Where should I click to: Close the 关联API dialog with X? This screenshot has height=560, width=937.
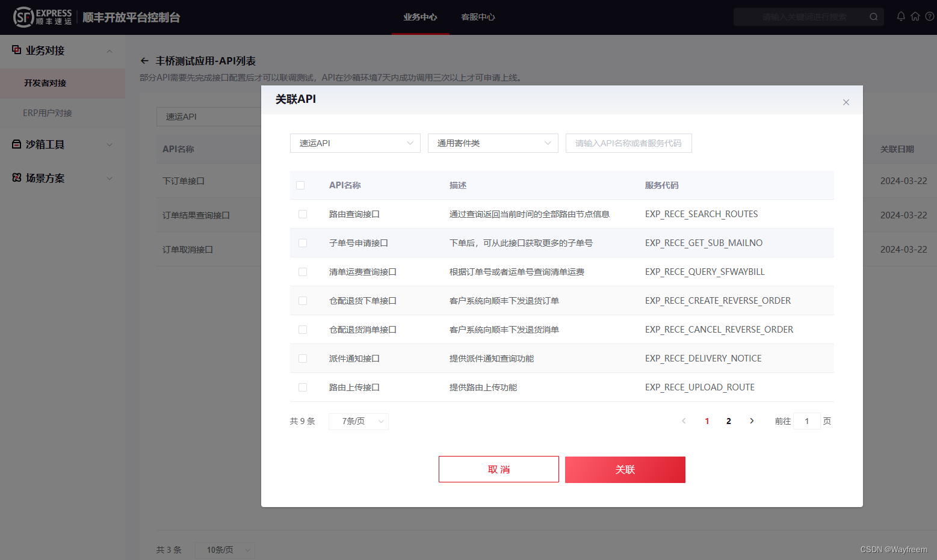[x=846, y=102]
